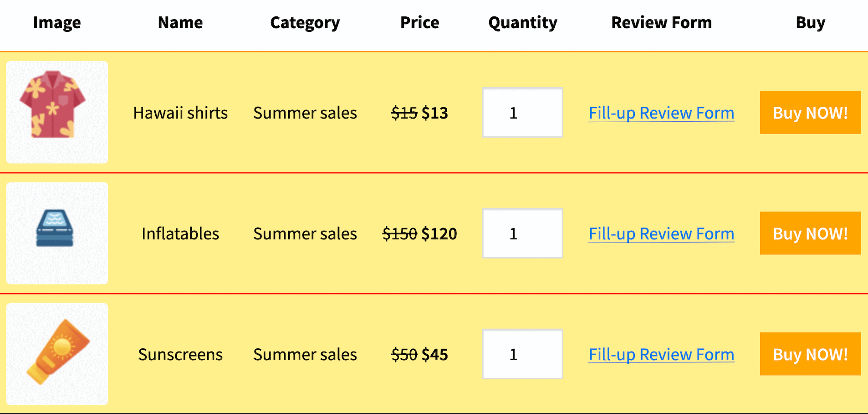Click the Inflatables product image
Screen dimensions: 868x414
coord(56,233)
